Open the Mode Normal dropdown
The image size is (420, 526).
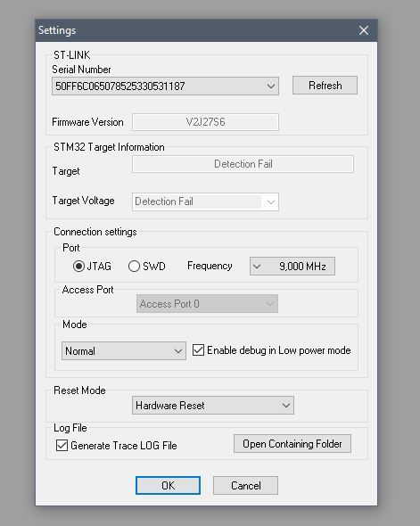click(124, 351)
